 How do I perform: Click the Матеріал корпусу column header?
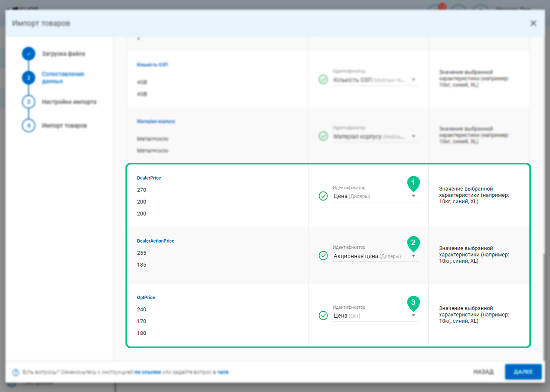pyautogui.click(x=156, y=122)
